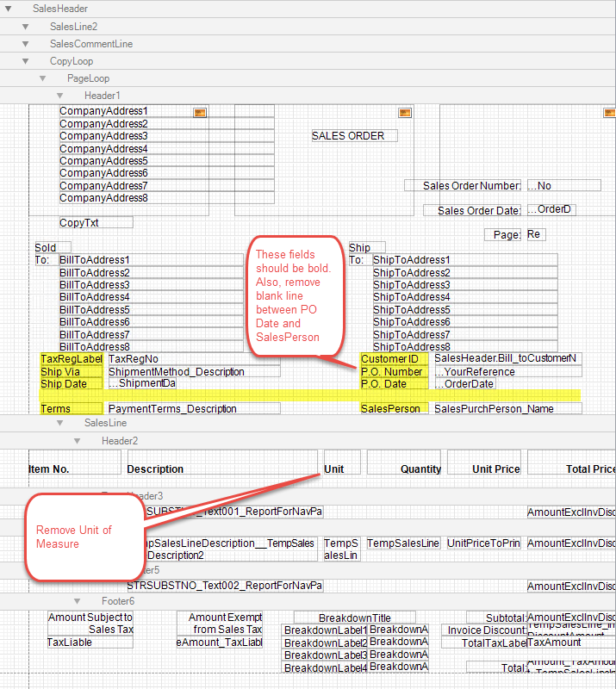Select the Quantity column header
Screen dimensions: 616x689
(404, 462)
